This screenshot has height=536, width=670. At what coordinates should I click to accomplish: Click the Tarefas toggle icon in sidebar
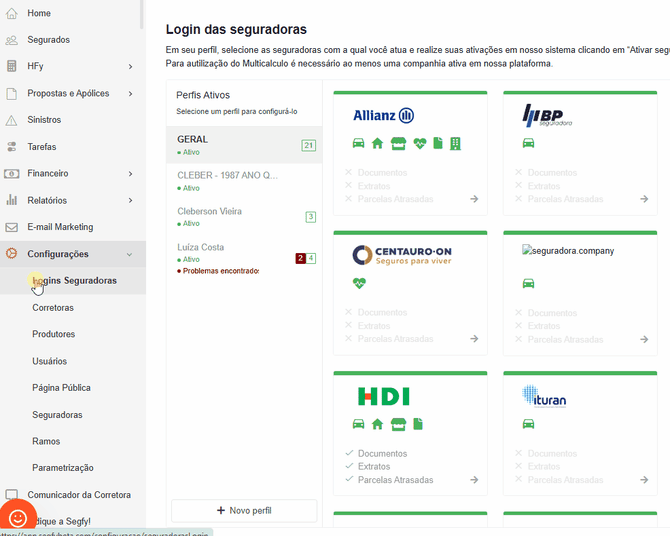click(x=12, y=147)
